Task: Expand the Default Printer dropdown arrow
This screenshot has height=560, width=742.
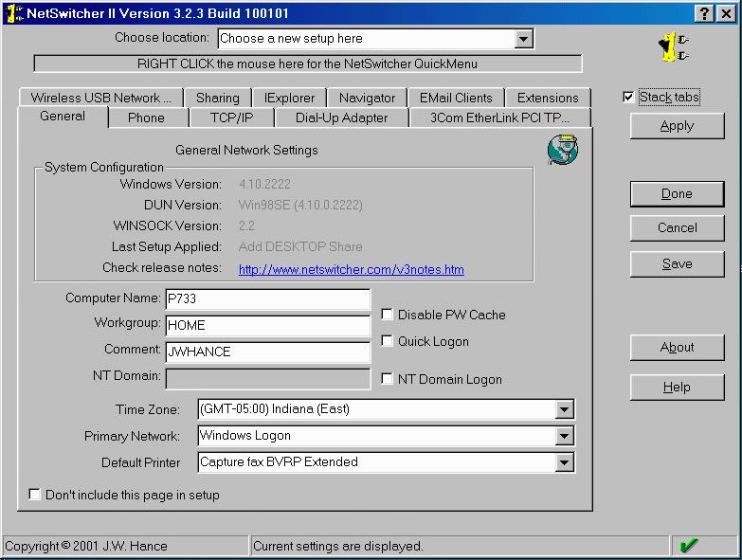Action: click(x=564, y=462)
